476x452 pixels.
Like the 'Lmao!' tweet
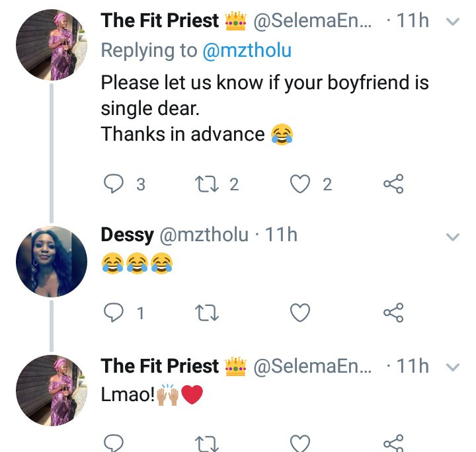click(301, 441)
